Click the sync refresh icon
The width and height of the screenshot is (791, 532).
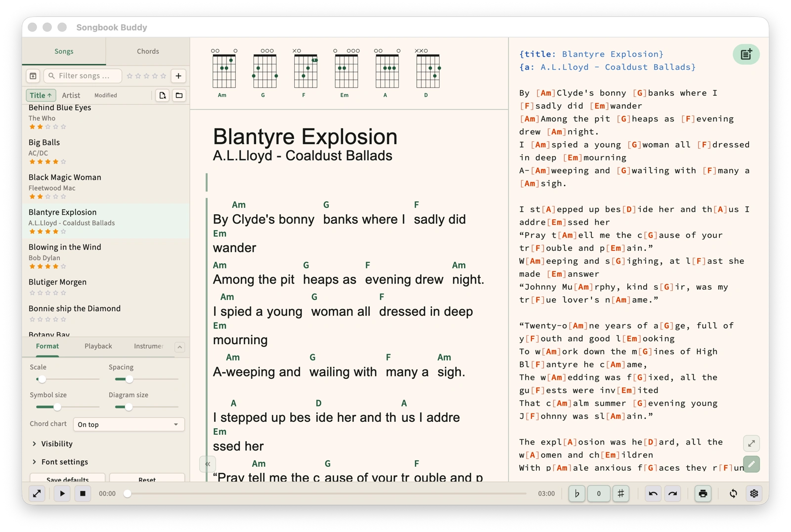click(733, 493)
